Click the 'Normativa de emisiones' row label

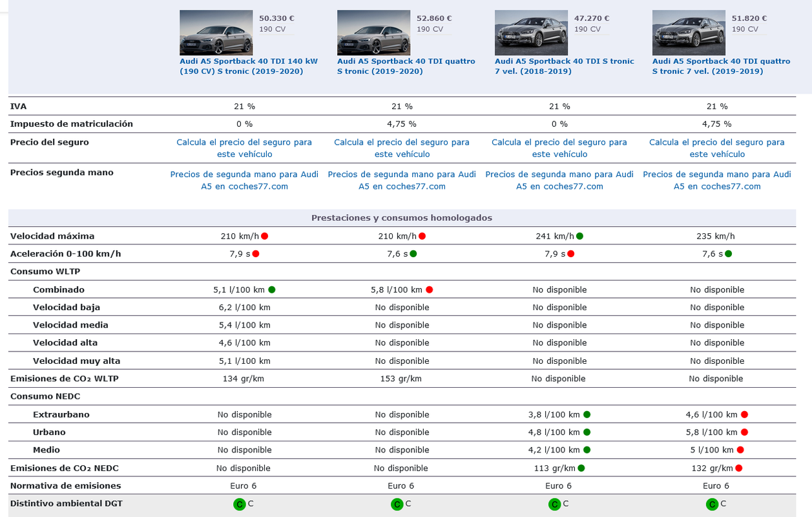66,485
